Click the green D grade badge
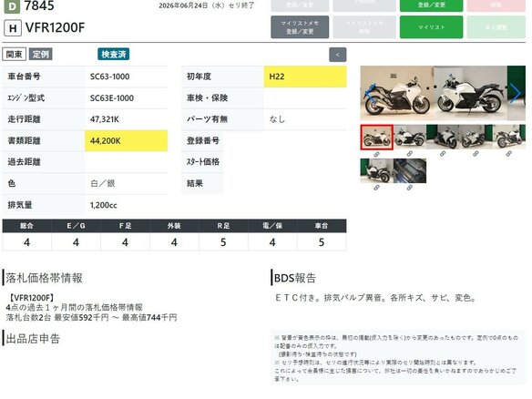The width and height of the screenshot is (532, 399). (12, 6)
